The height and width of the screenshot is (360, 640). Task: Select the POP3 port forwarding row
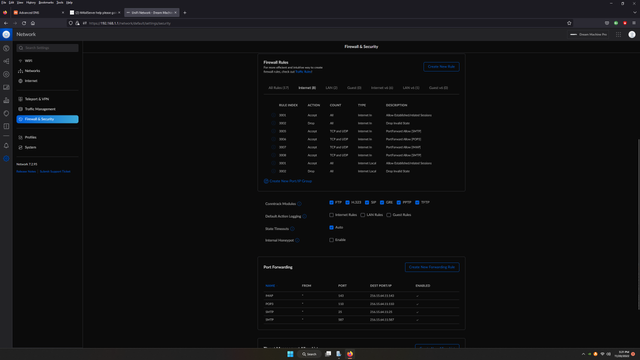(361, 304)
